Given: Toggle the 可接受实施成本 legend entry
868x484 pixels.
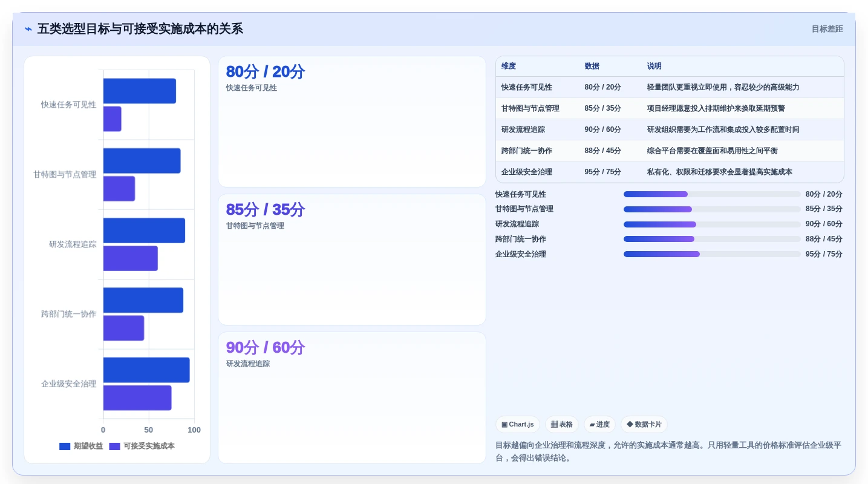Looking at the screenshot, I should 142,446.
